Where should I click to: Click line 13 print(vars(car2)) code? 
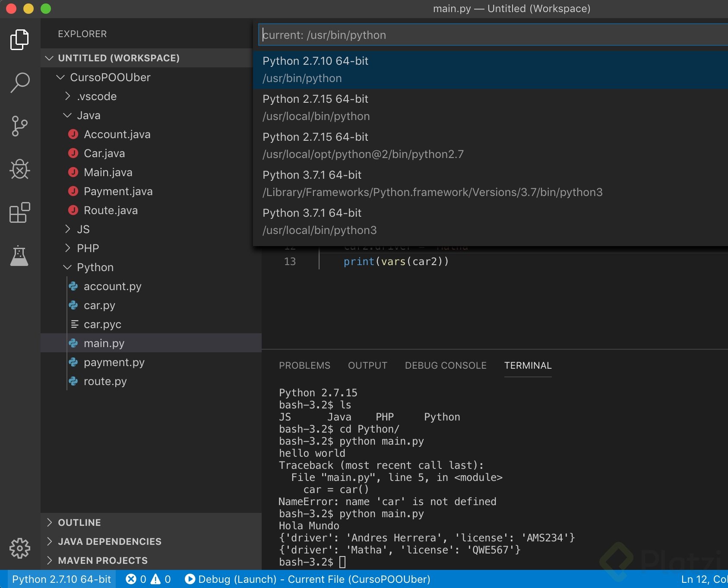(396, 262)
